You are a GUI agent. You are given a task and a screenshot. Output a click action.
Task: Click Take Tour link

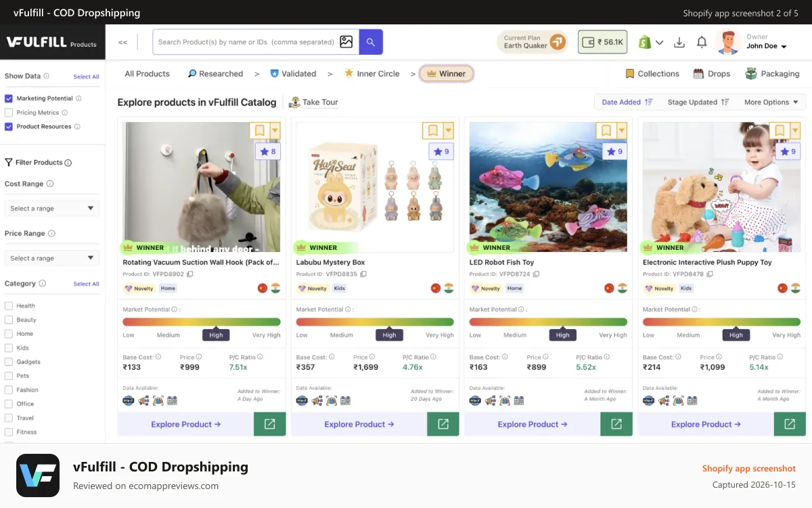coord(313,102)
